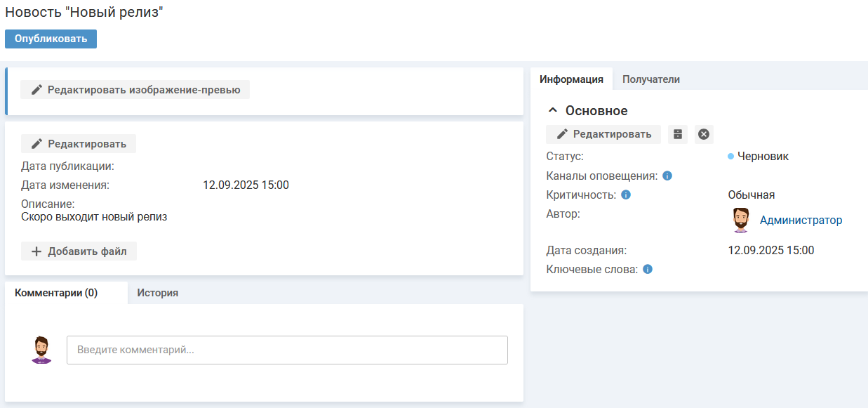This screenshot has height=408, width=868.
Task: Switch to the Получатели tab
Action: (650, 79)
